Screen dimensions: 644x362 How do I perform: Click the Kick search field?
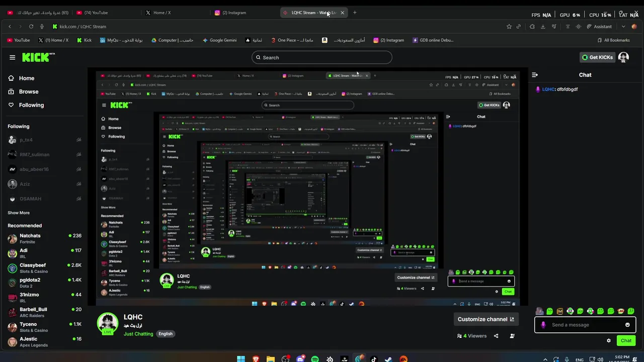pyautogui.click(x=322, y=57)
